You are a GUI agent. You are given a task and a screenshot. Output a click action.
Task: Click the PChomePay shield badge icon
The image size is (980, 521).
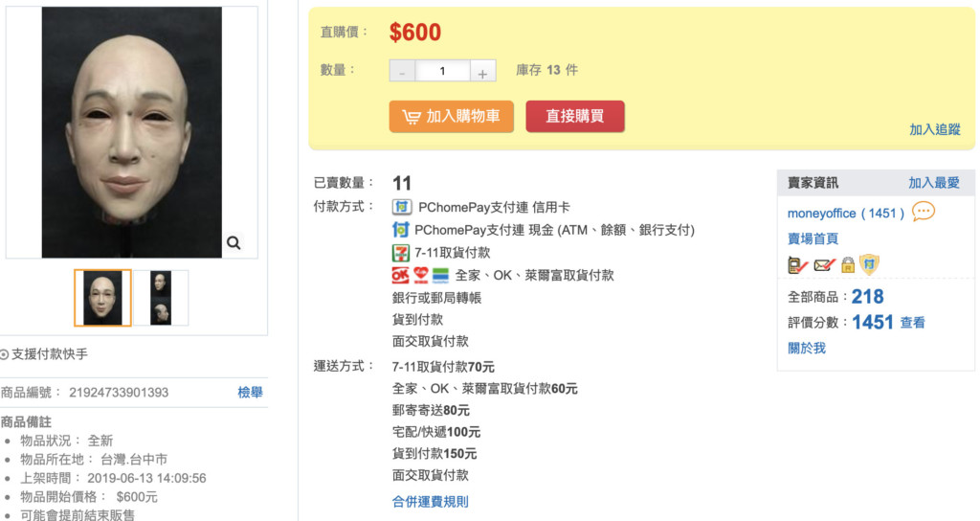tap(868, 264)
